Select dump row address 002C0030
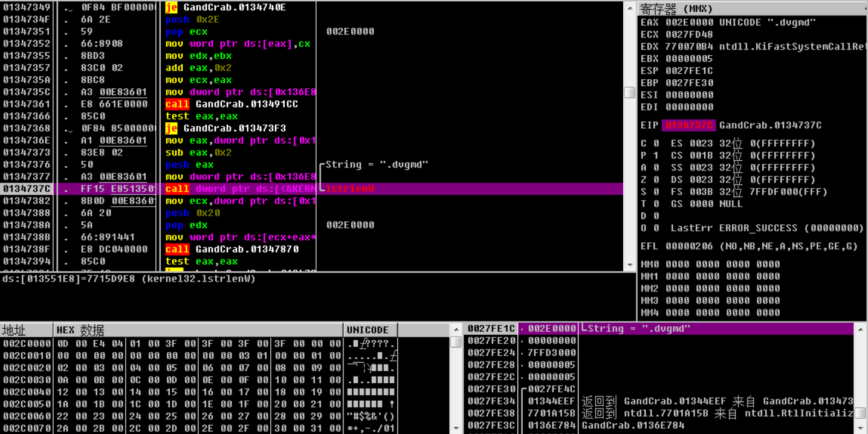The width and height of the screenshot is (868, 434). coord(27,380)
